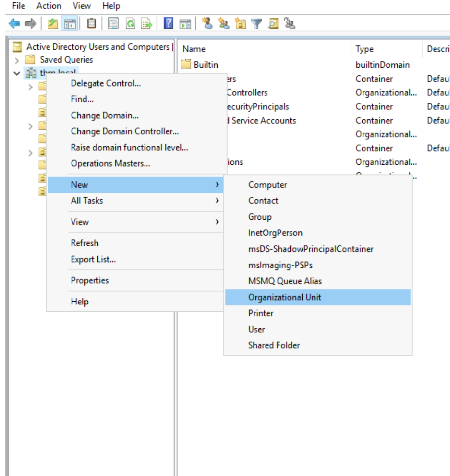Click the thm.local domain icon
Screen dimensions: 450x476
[x=31, y=73]
